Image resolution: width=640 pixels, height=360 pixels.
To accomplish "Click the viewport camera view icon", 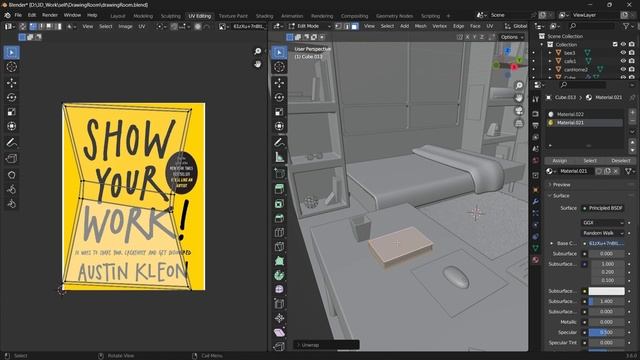I will [x=519, y=111].
